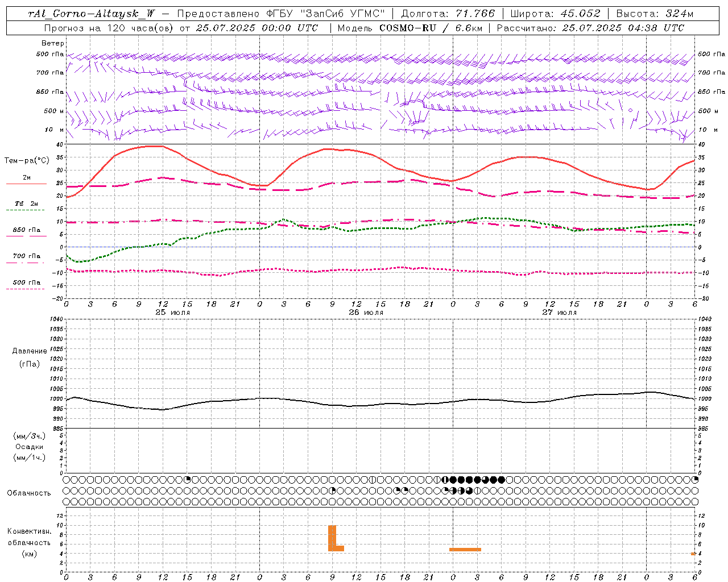Screen dimensions: 728x582
Task: Click the forecast start 25.07.2025 00:00 UTC
Action: (257, 27)
